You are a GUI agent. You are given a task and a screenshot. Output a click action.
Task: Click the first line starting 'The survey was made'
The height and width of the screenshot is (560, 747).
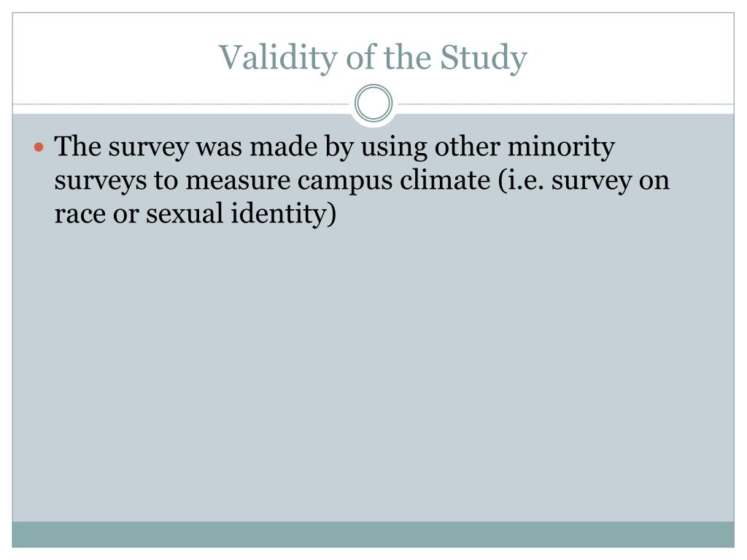334,147
